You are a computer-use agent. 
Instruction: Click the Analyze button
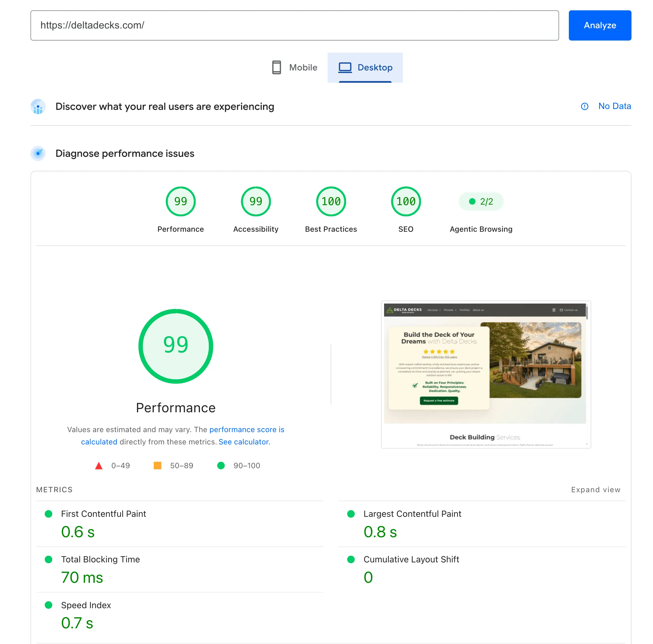pos(600,25)
